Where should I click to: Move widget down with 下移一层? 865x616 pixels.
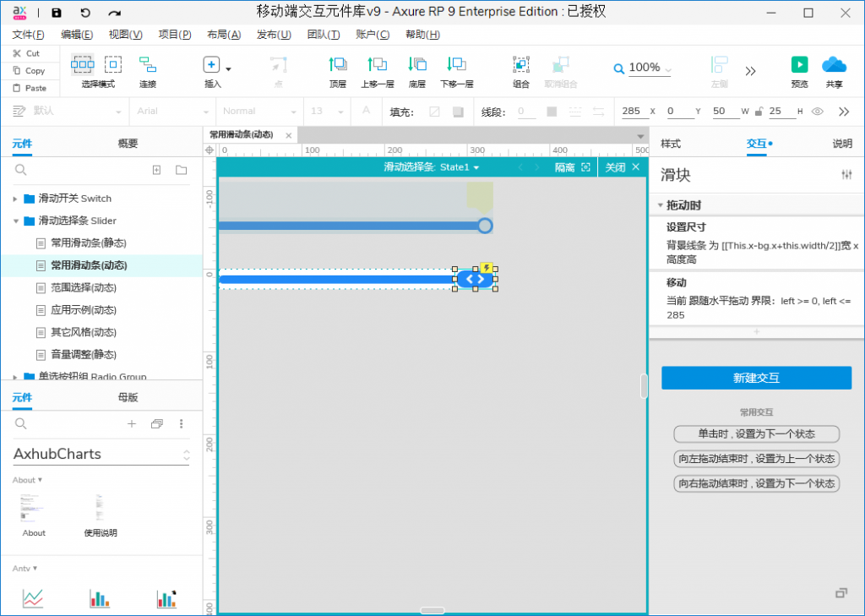(457, 72)
